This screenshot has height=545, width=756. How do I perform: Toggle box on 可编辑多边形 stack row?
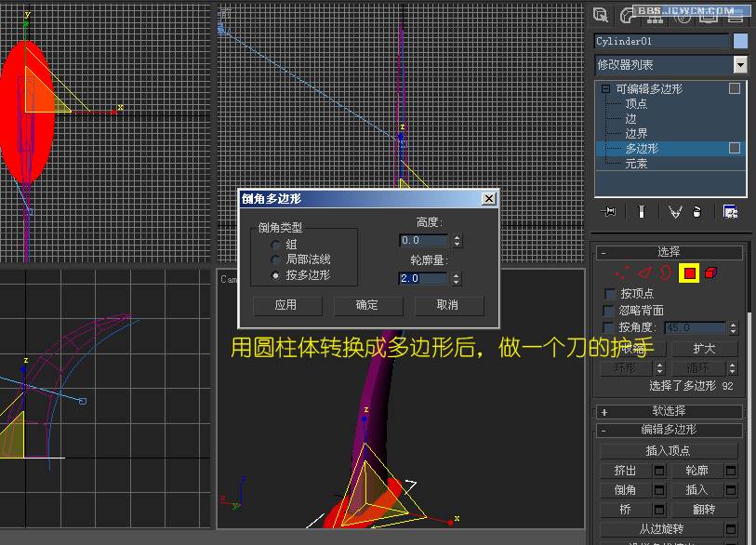point(735,88)
